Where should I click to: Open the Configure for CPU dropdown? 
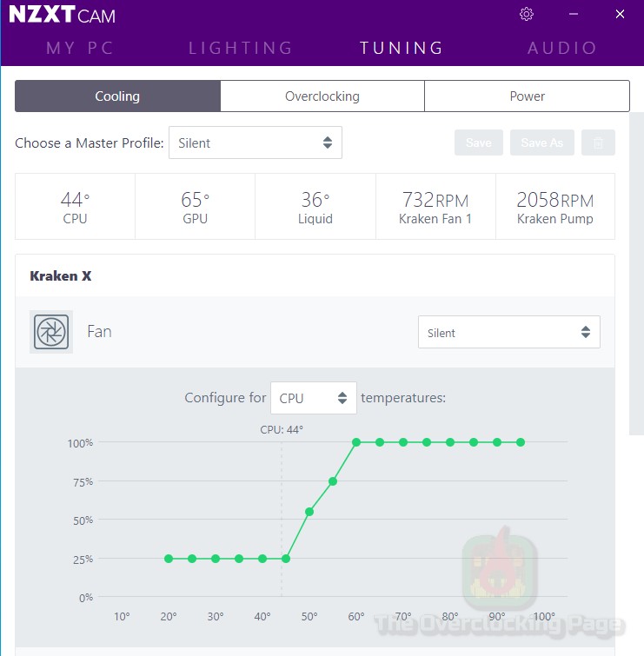[313, 398]
